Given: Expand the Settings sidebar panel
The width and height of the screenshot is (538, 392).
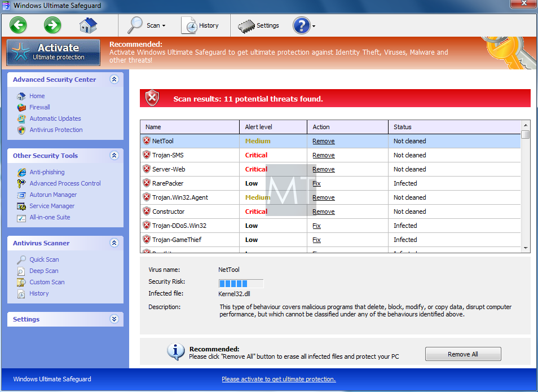Looking at the screenshot, I should click(114, 319).
